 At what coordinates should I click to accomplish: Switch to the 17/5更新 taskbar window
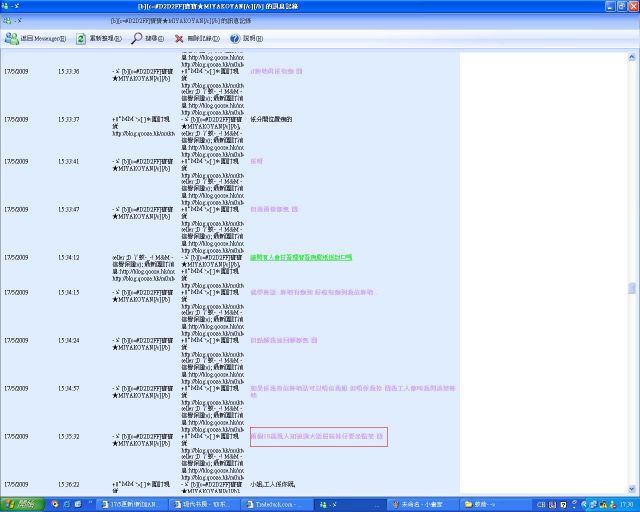tap(133, 505)
